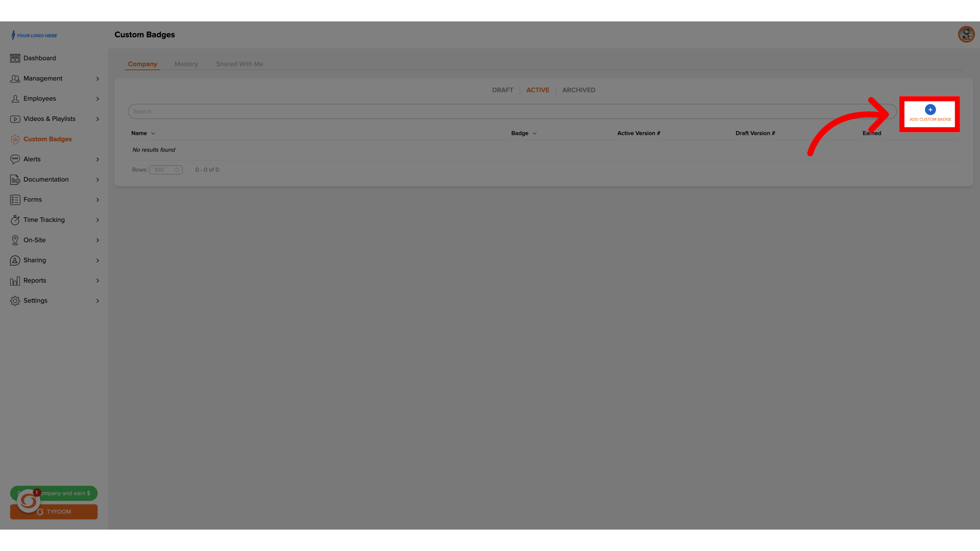This screenshot has width=980, height=551.
Task: Toggle ACTIVE badge filter view
Action: click(x=537, y=89)
